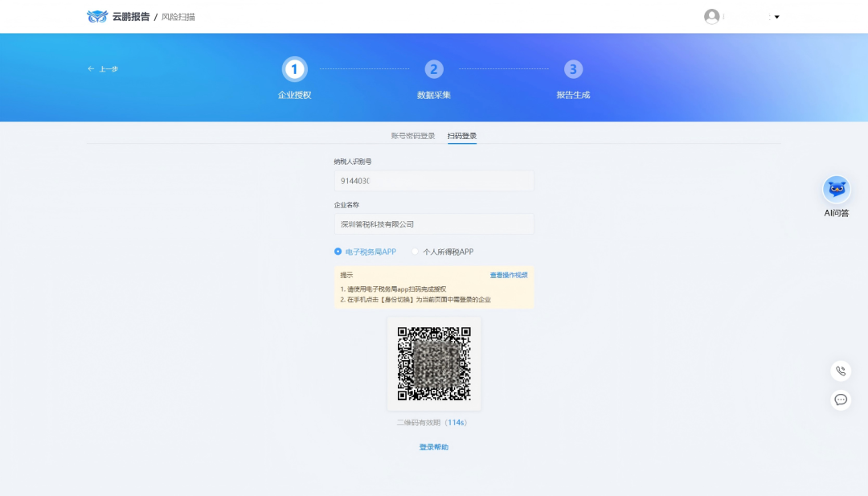Click the user avatar in top bar
The width and height of the screenshot is (868, 496).
(x=710, y=15)
